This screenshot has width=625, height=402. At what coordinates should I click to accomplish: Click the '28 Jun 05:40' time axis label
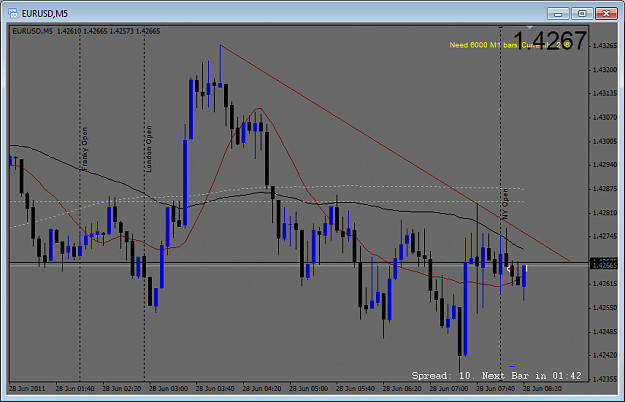click(355, 388)
